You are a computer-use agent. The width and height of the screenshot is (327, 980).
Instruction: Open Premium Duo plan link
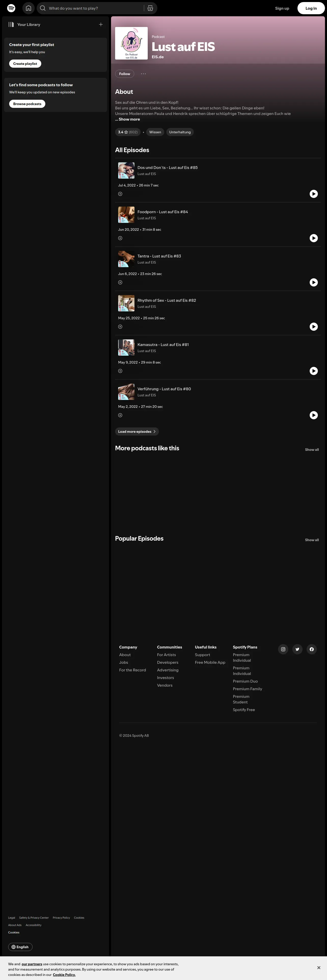[x=245, y=681]
